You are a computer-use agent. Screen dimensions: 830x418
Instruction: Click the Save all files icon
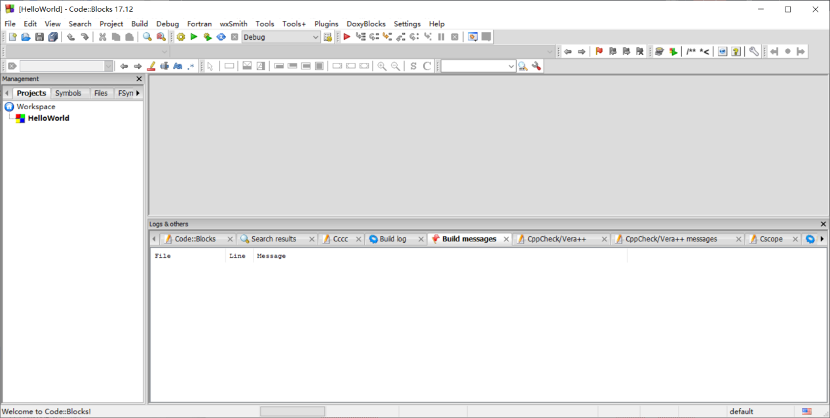click(x=53, y=37)
